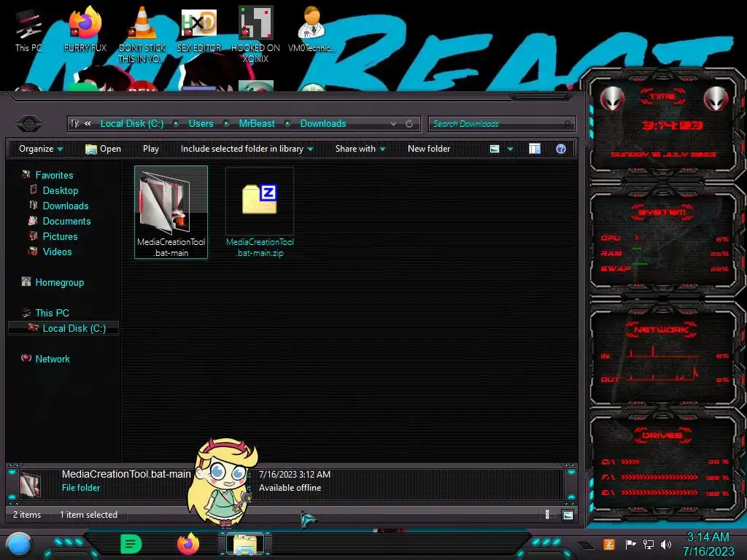
Task: Click the New folder button
Action: (x=429, y=149)
